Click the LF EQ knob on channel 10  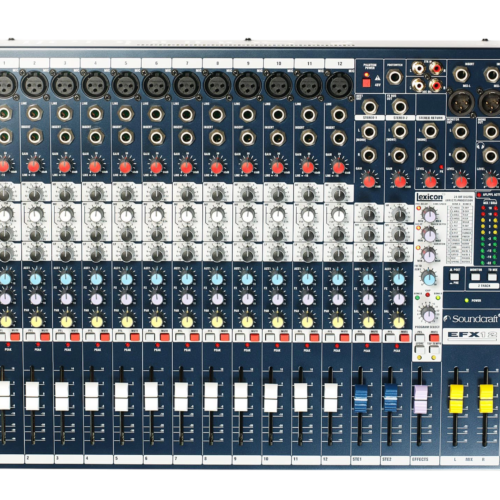point(278,255)
